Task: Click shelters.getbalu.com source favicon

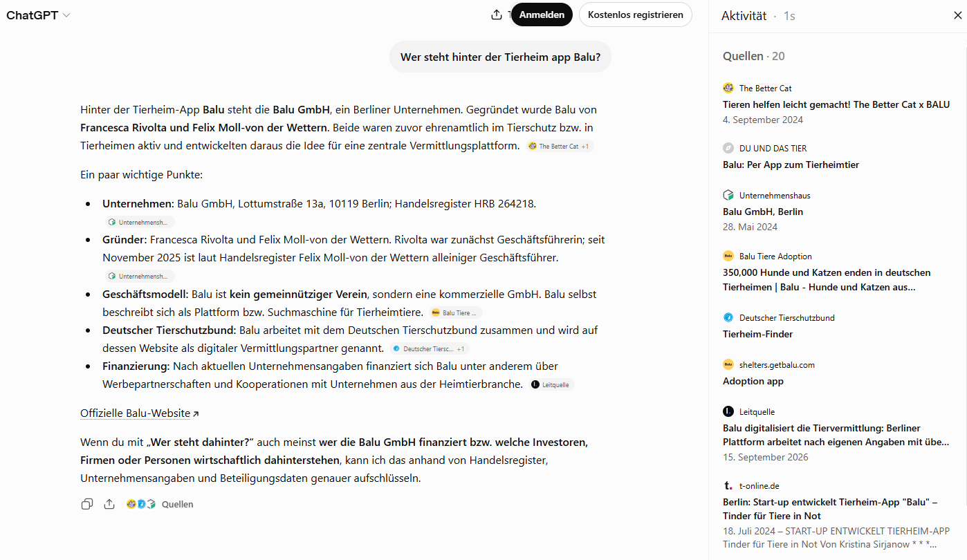Action: click(x=728, y=364)
